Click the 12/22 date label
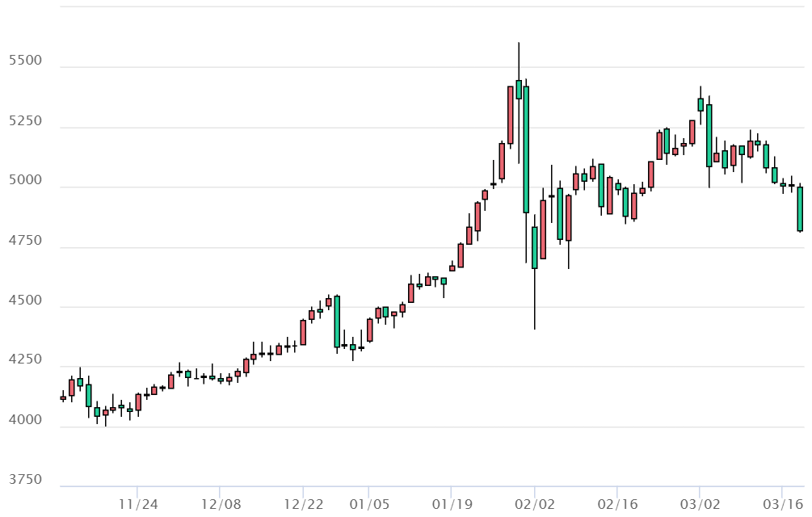The width and height of the screenshot is (812, 517). (x=303, y=505)
